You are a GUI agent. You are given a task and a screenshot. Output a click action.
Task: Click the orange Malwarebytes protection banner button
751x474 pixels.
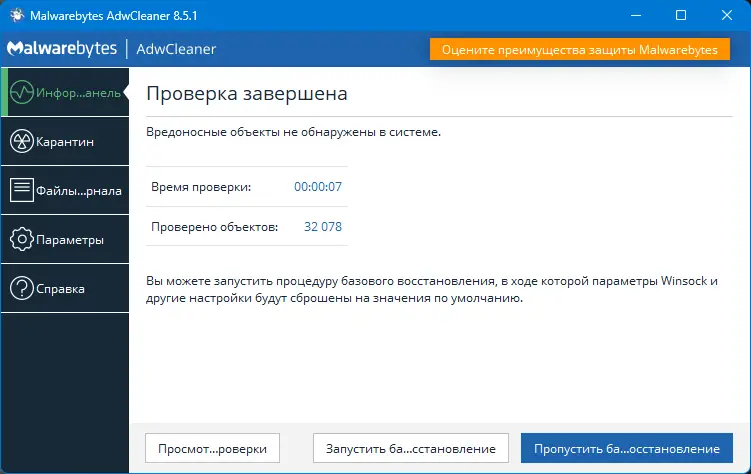[x=580, y=49]
